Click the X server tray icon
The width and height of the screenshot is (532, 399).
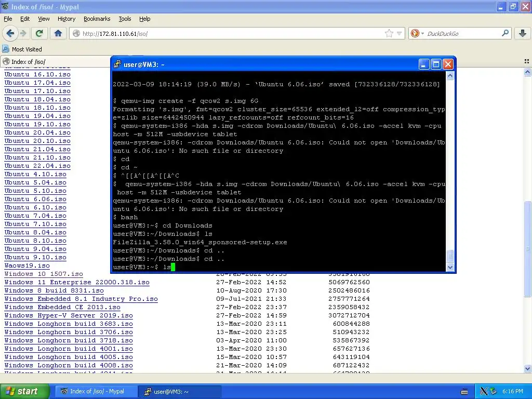(484, 392)
